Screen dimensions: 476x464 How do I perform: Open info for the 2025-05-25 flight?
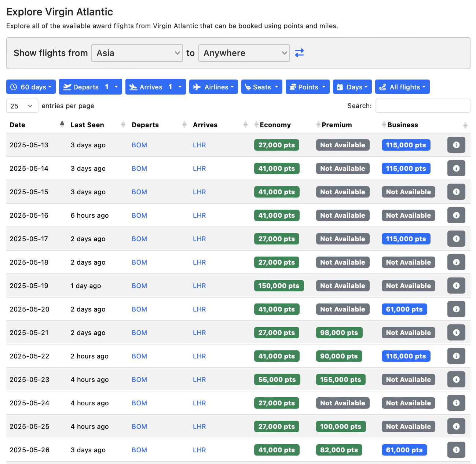coord(456,426)
